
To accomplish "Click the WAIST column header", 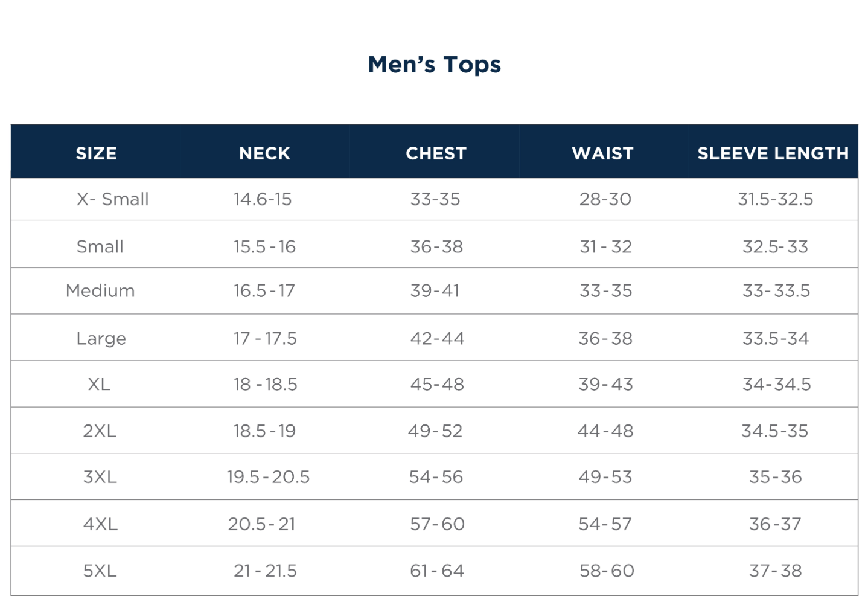I will click(x=602, y=153).
